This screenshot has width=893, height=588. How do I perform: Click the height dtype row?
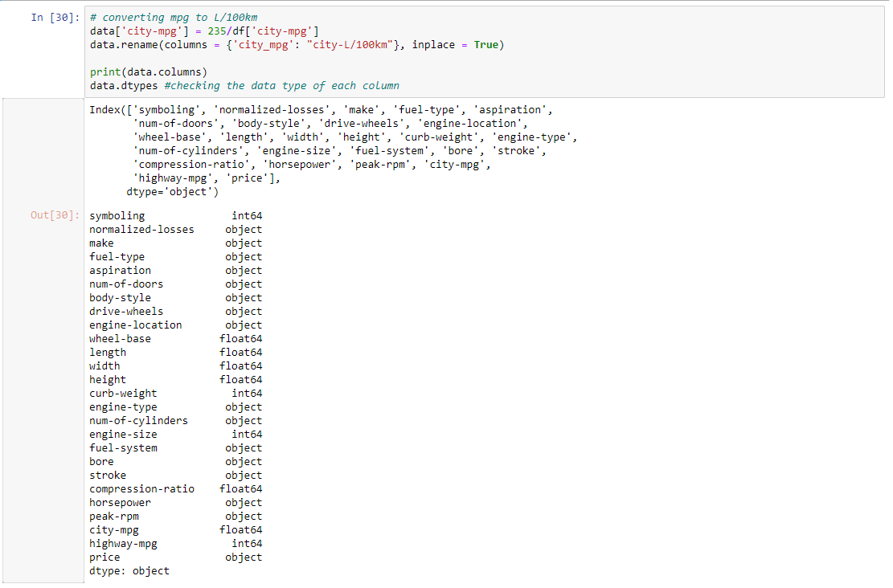[x=175, y=380]
